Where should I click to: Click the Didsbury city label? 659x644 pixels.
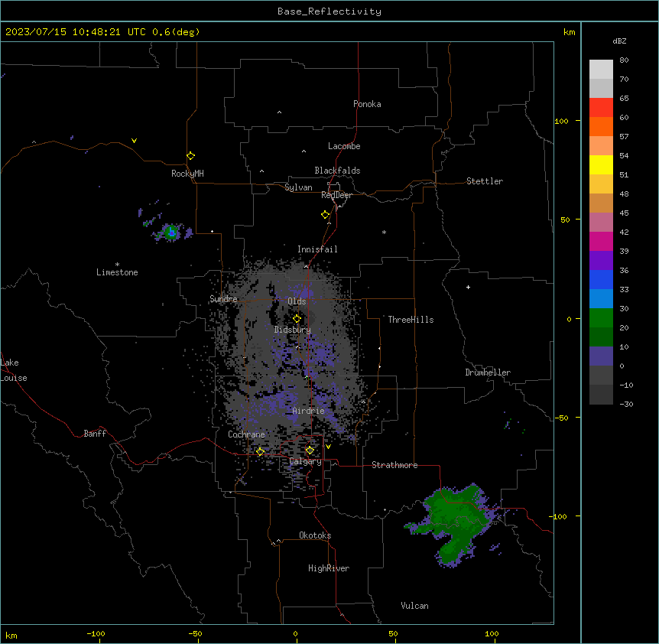292,330
